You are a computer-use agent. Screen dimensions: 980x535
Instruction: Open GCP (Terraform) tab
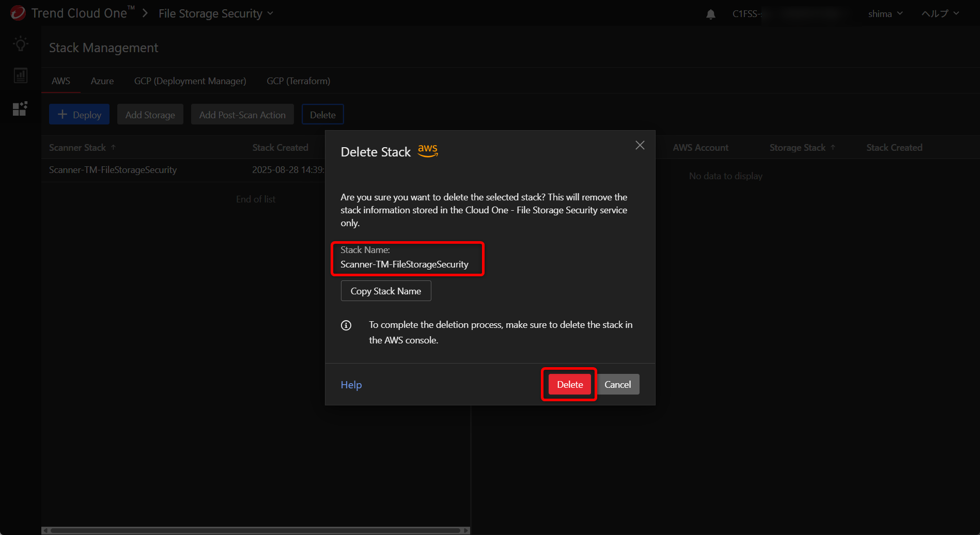(x=299, y=81)
